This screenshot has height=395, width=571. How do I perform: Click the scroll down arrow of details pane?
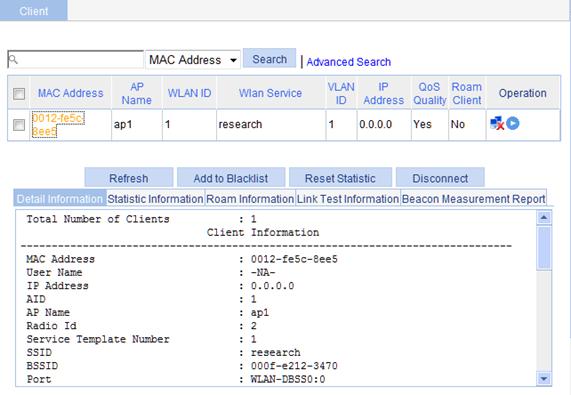544,379
